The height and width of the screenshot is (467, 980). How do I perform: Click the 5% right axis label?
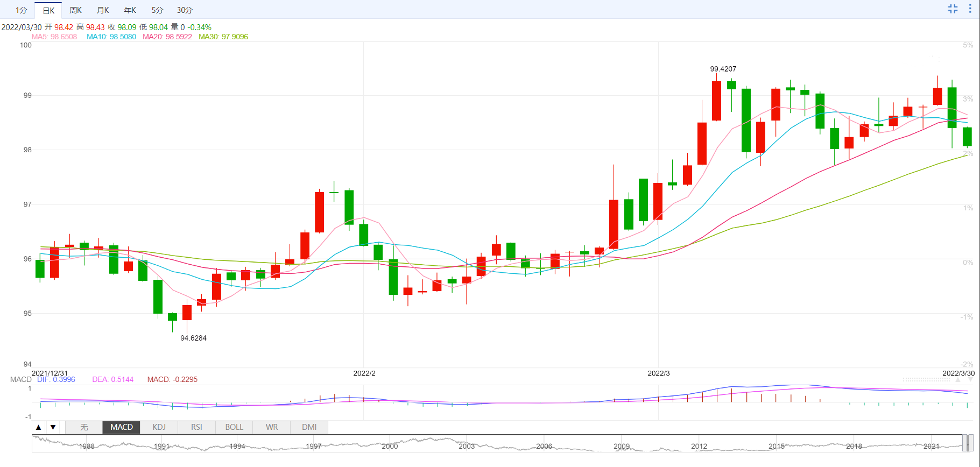[968, 45]
